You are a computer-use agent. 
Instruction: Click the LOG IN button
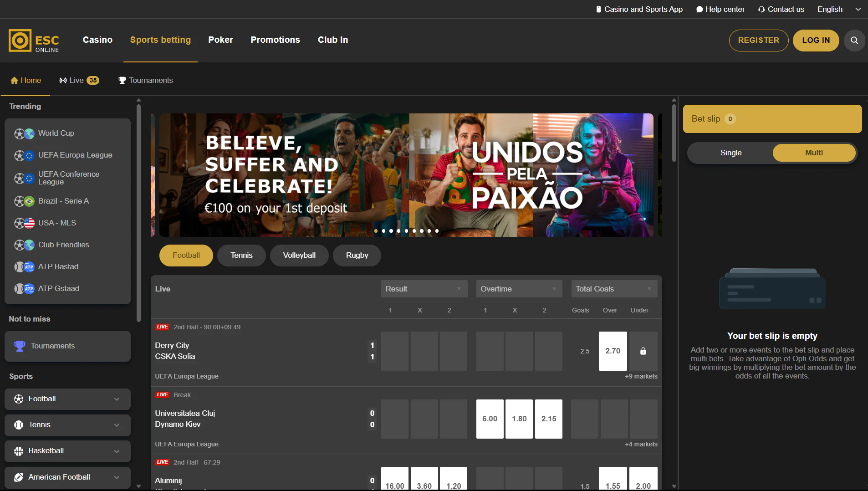pos(816,41)
